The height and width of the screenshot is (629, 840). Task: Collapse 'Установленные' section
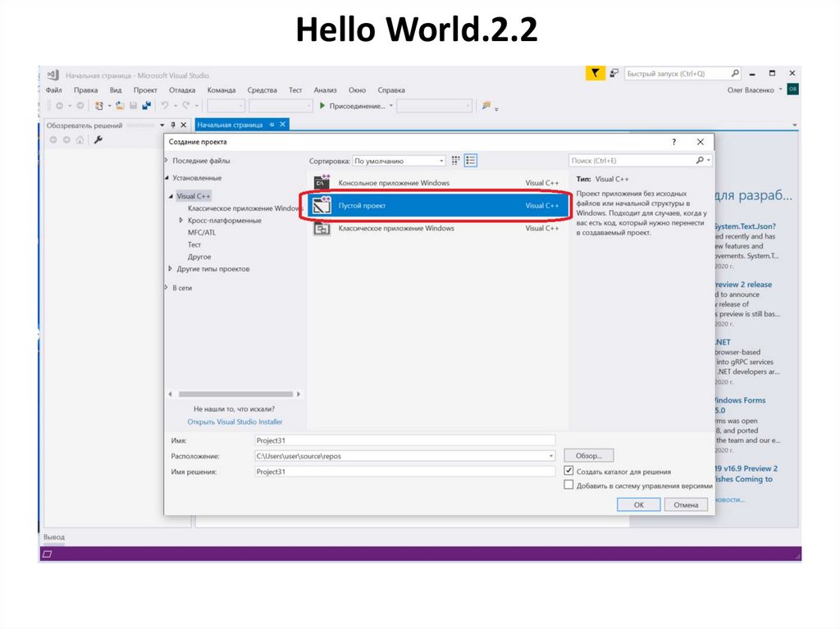[x=167, y=177]
